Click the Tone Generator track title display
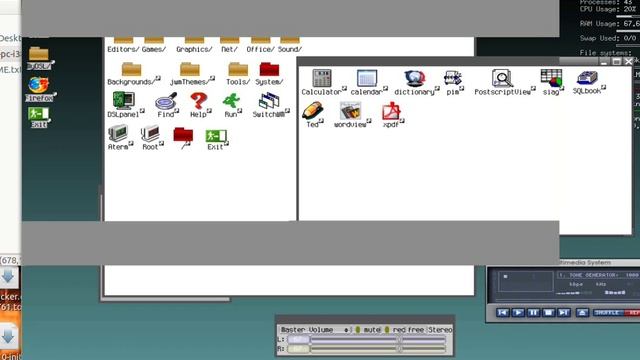The height and width of the screenshot is (360, 640). click(x=598, y=275)
